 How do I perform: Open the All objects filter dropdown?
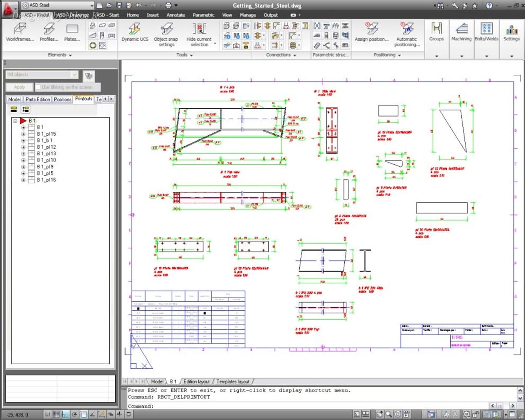(74, 75)
